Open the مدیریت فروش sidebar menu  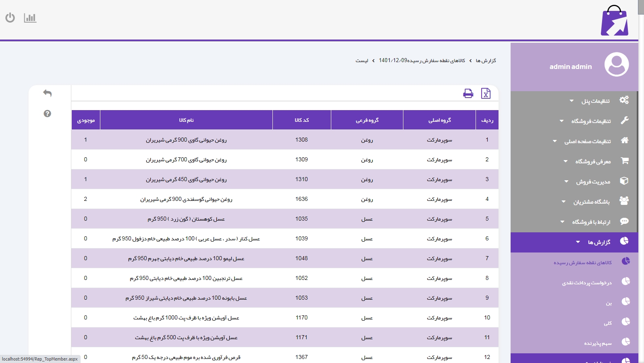point(574,181)
